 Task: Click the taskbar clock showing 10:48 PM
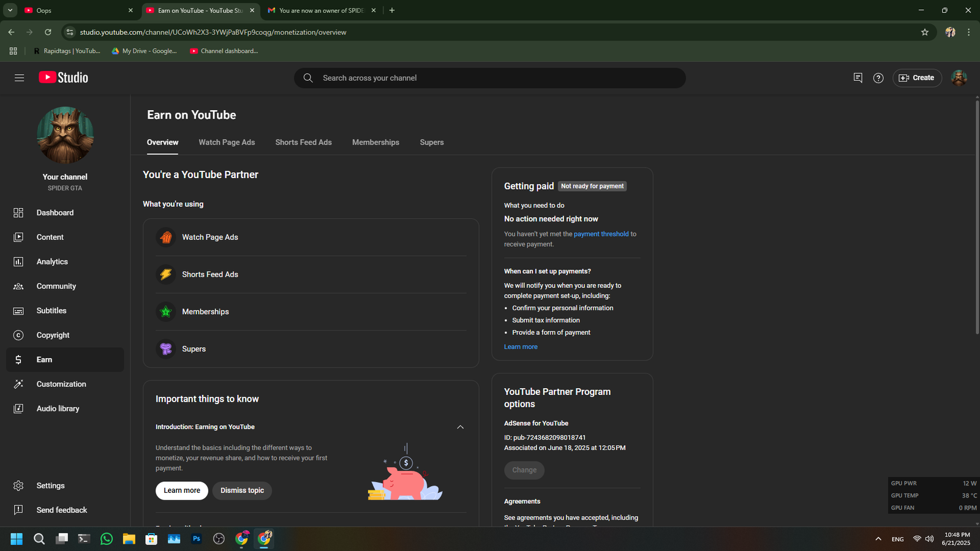point(957,539)
